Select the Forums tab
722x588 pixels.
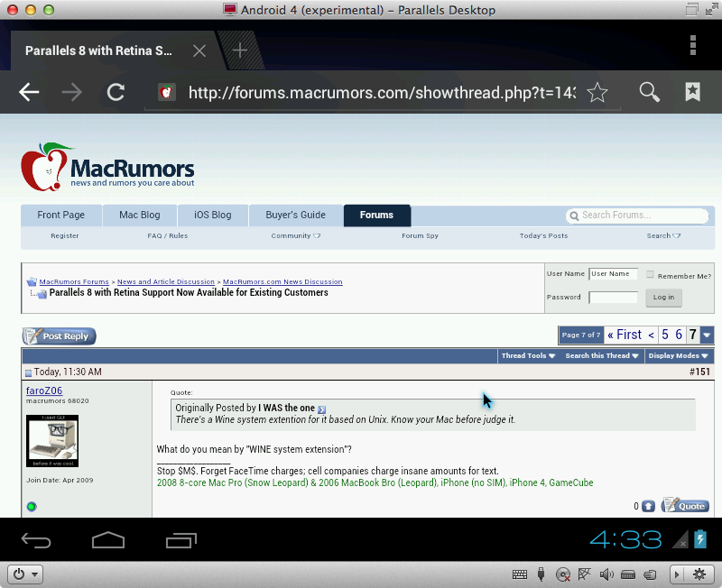click(376, 215)
